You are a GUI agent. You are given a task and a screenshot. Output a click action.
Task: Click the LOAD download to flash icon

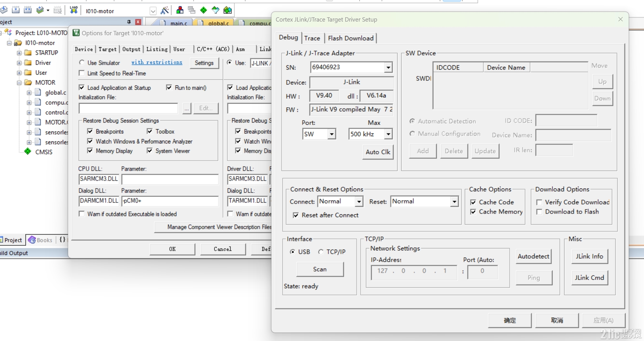tap(74, 10)
